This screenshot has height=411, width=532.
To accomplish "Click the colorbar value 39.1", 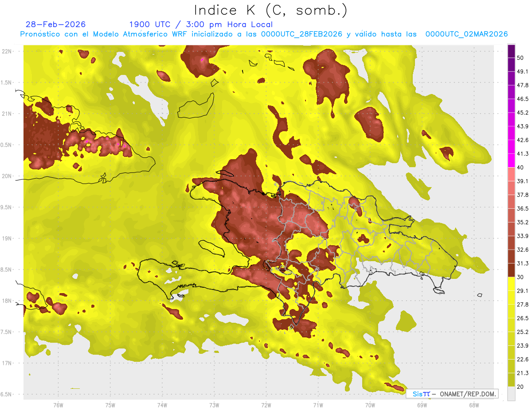I will [x=523, y=181].
